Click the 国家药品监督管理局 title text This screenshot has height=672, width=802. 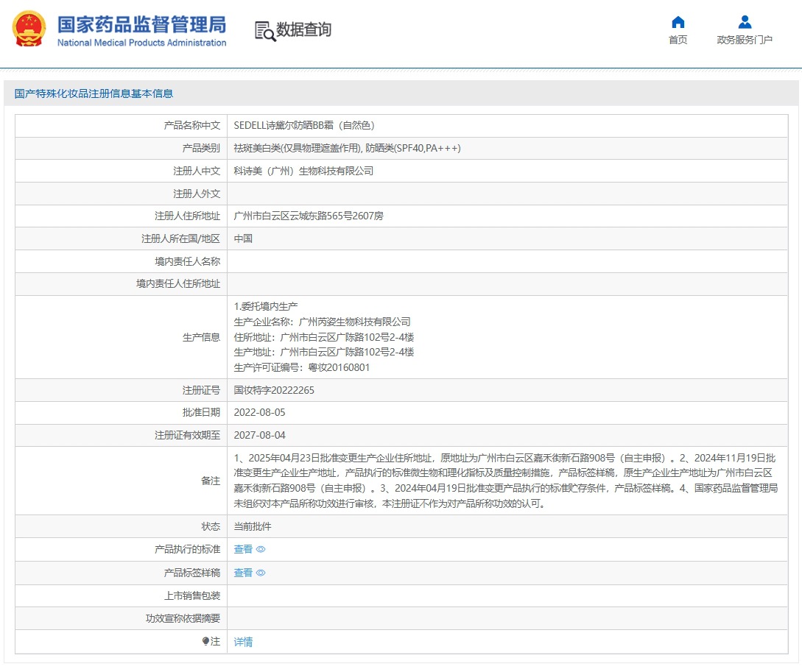coord(141,24)
